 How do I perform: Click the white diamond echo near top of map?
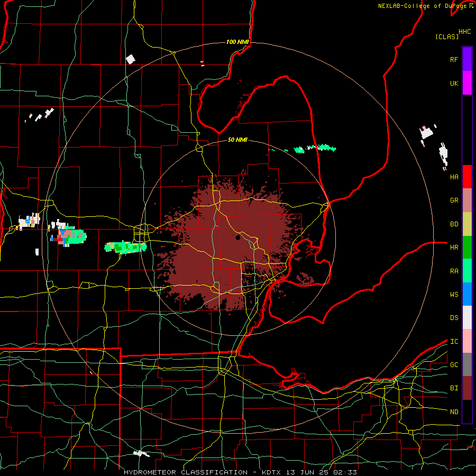click(x=131, y=59)
